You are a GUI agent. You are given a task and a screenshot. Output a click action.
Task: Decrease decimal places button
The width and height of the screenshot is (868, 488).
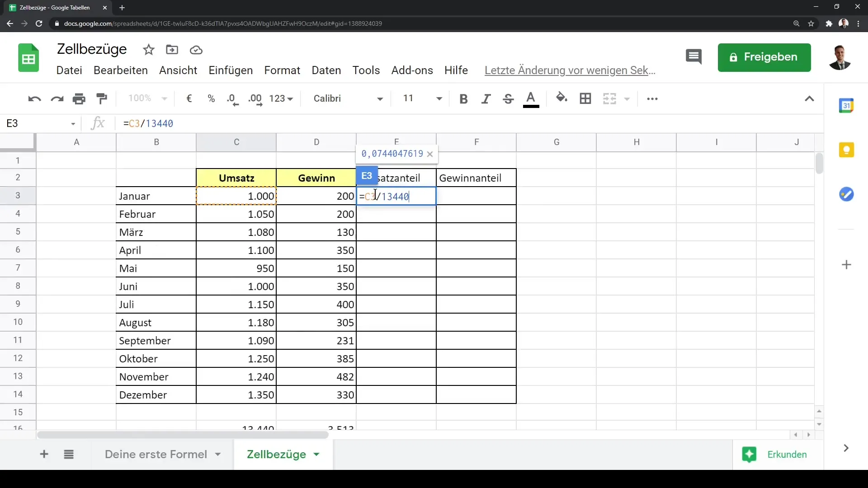pos(233,99)
